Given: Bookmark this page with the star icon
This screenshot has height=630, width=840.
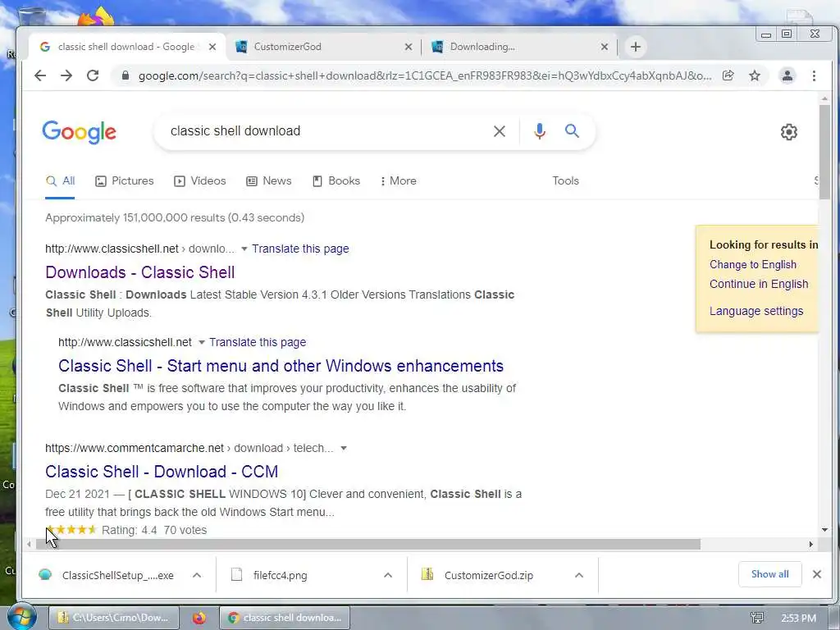Looking at the screenshot, I should [755, 75].
